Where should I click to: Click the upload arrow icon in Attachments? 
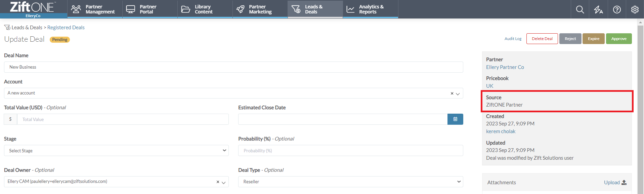(624, 182)
